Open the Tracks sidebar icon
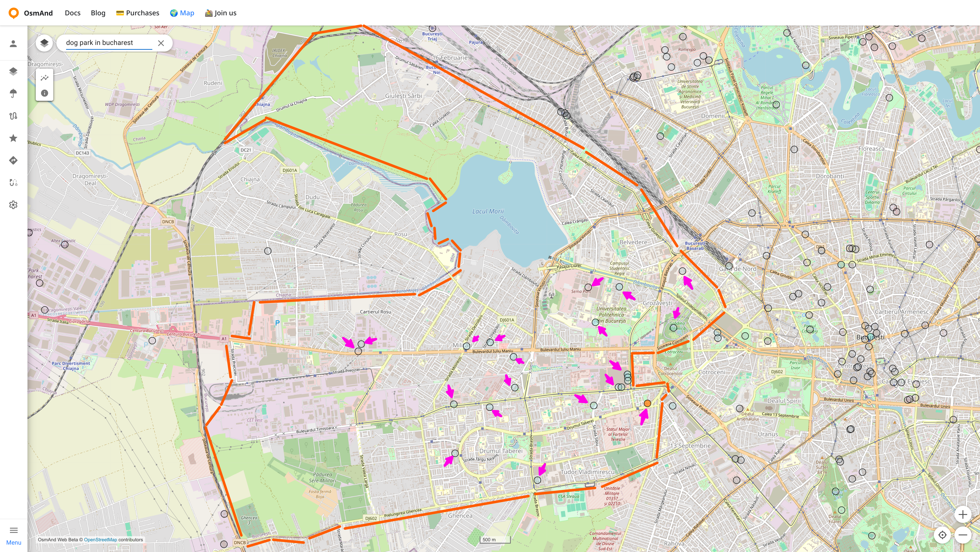The height and width of the screenshot is (552, 980). coord(13,116)
